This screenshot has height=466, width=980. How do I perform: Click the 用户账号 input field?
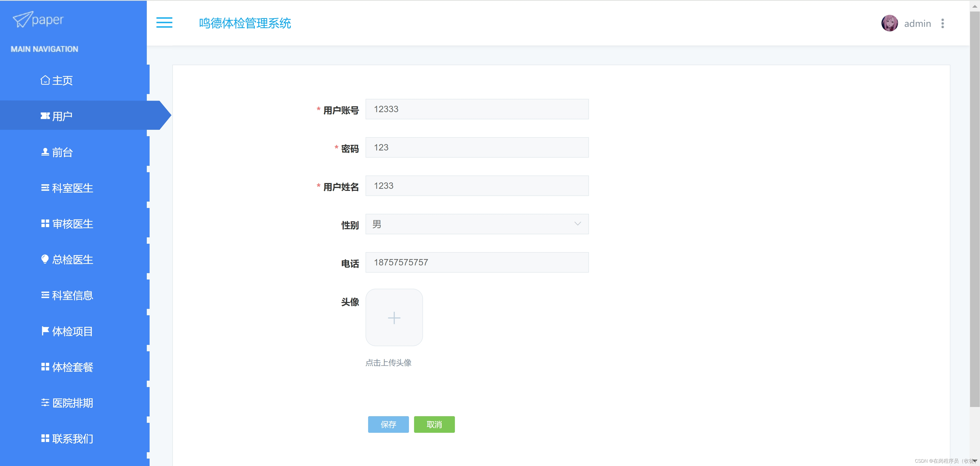click(477, 109)
